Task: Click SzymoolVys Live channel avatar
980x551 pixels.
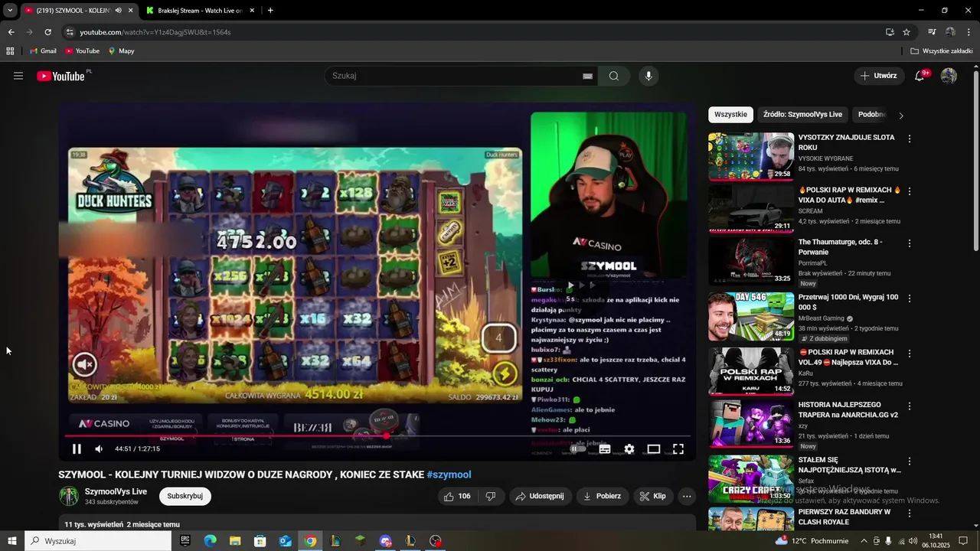Action: click(x=69, y=496)
